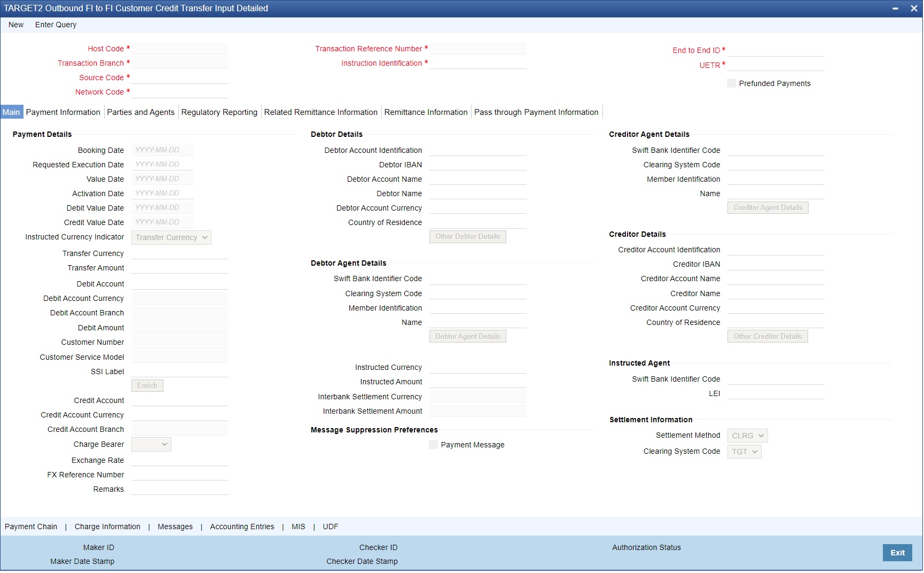
Task: Open Pass through Payment Information tab
Action: tap(536, 112)
